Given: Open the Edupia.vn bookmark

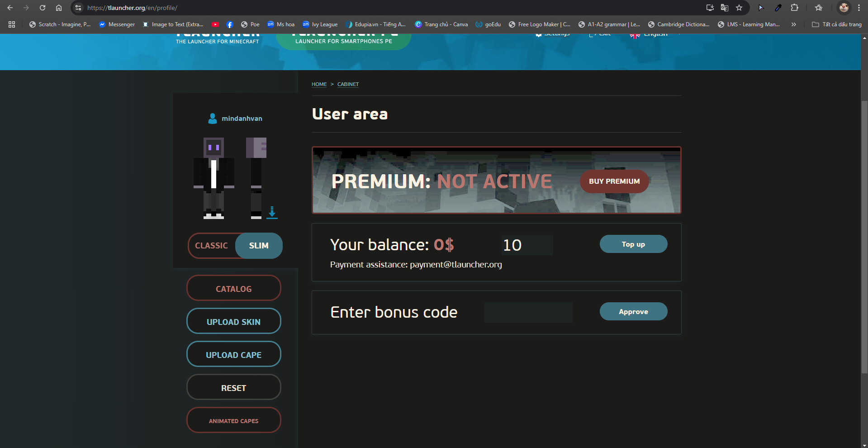Looking at the screenshot, I should pos(375,24).
